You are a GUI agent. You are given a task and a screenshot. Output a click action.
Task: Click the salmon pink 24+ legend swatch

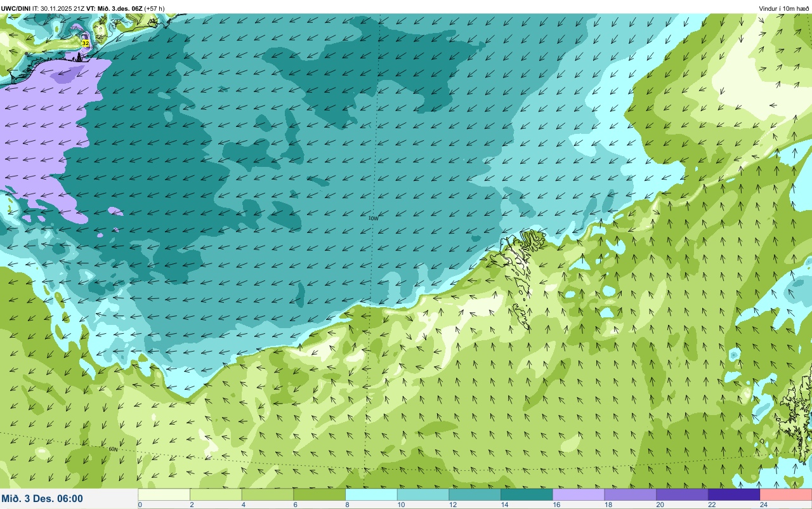pyautogui.click(x=786, y=494)
